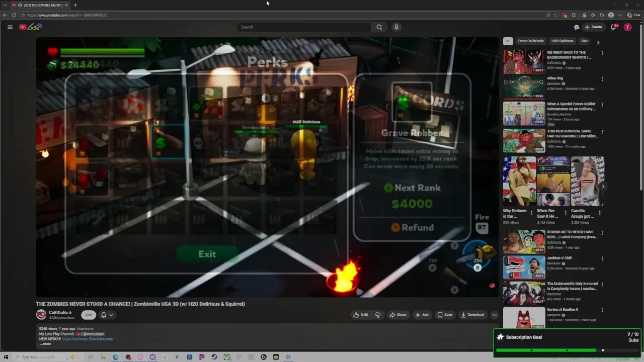644x362 pixels.
Task: Save the video to a playlist
Action: (x=445, y=315)
